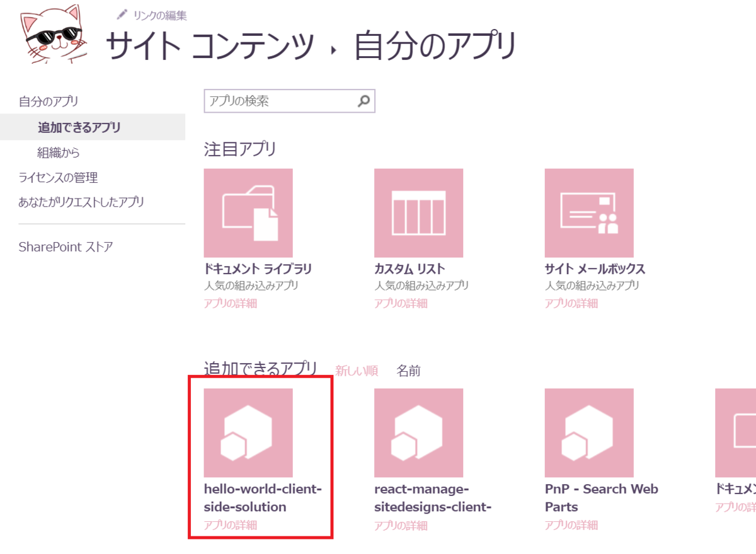The image size is (756, 554).
Task: Click hello-world-client-side-solution app icon
Action: pyautogui.click(x=248, y=432)
